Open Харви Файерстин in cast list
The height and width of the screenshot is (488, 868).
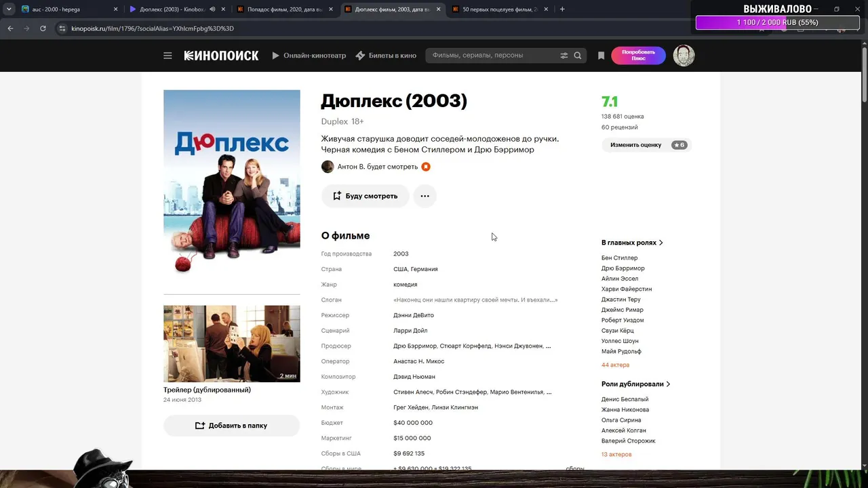(x=627, y=289)
